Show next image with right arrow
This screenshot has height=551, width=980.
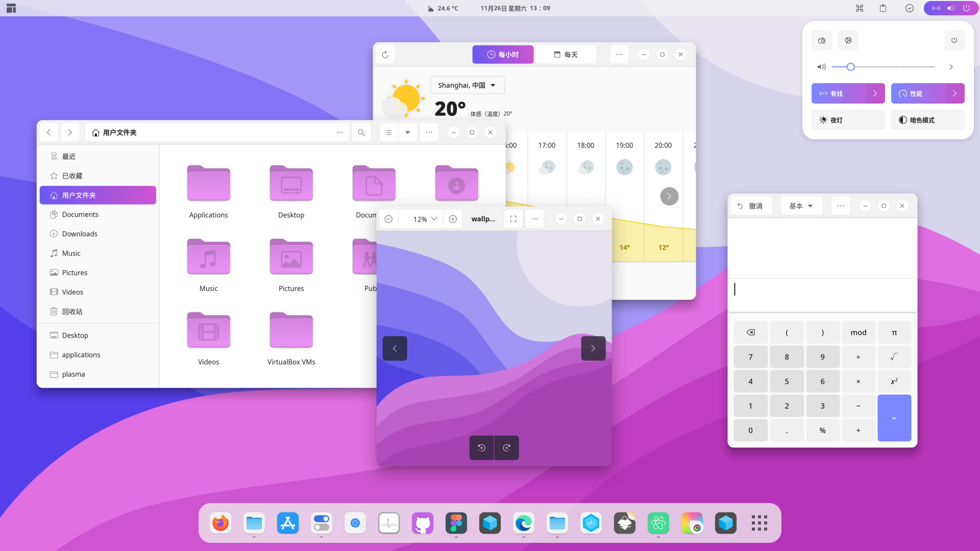(593, 348)
